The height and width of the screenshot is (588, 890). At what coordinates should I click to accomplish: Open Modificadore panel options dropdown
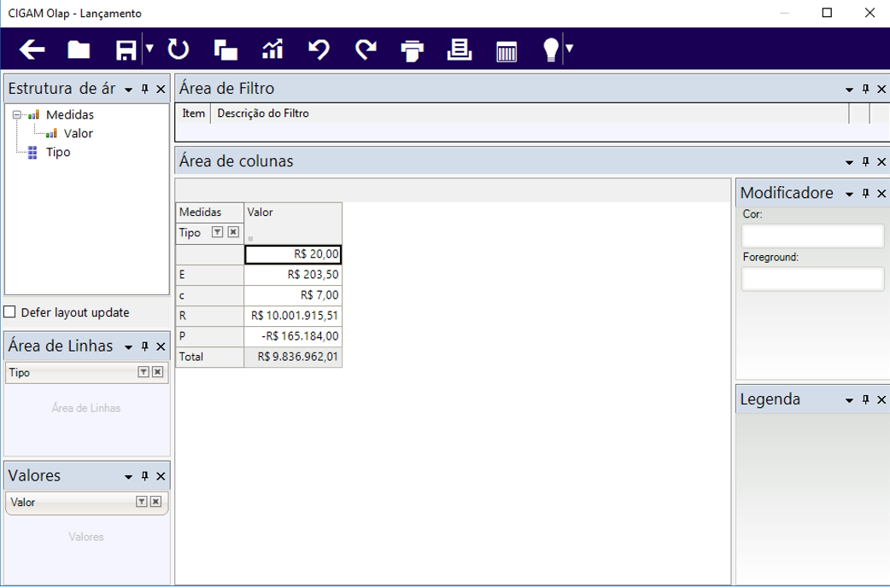pos(849,194)
